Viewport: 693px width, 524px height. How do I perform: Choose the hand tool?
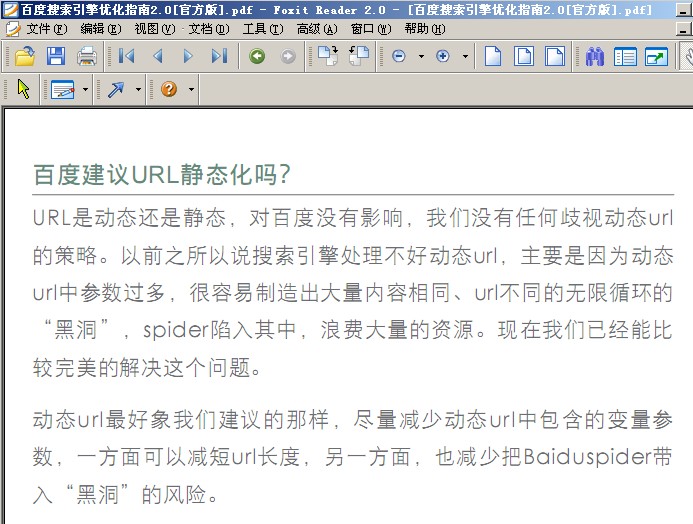pyautogui.click(x=687, y=56)
